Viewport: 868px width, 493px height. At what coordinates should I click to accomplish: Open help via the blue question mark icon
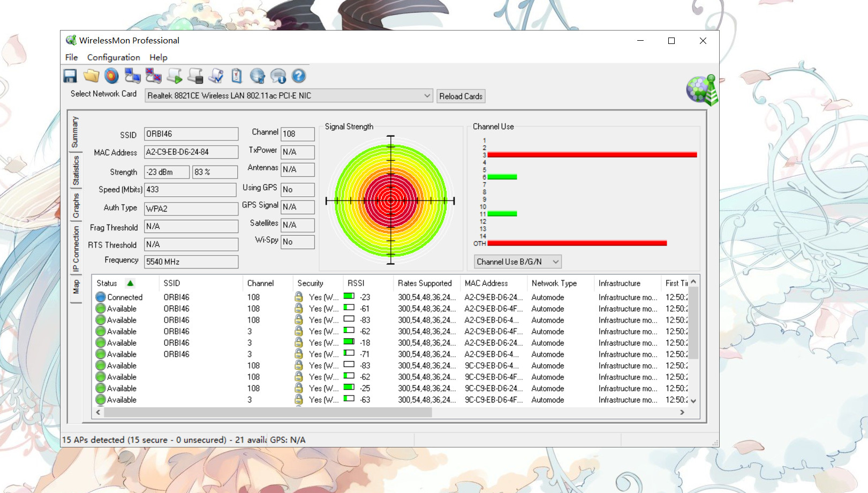click(299, 76)
